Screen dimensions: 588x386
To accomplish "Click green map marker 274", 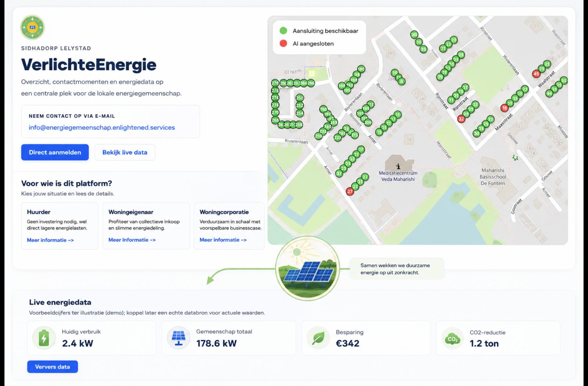I will (275, 98).
